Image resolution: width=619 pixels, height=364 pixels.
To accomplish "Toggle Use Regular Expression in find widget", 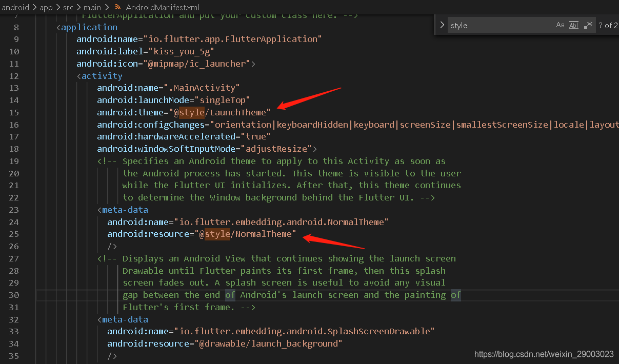I will pyautogui.click(x=588, y=25).
